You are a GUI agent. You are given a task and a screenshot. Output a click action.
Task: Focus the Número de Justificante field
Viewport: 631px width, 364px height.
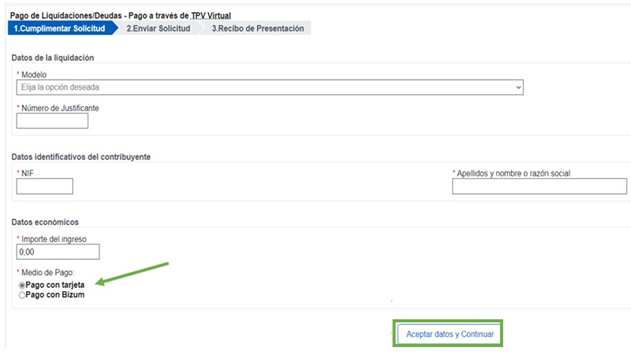click(x=52, y=121)
